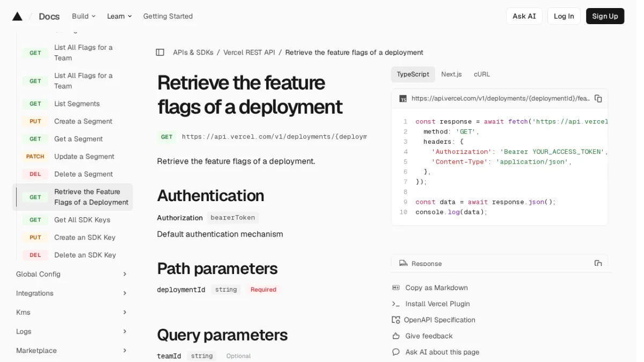Screen dimensions: 644x362
Task: Open Update a Segment in sidebar
Action: pos(84,157)
